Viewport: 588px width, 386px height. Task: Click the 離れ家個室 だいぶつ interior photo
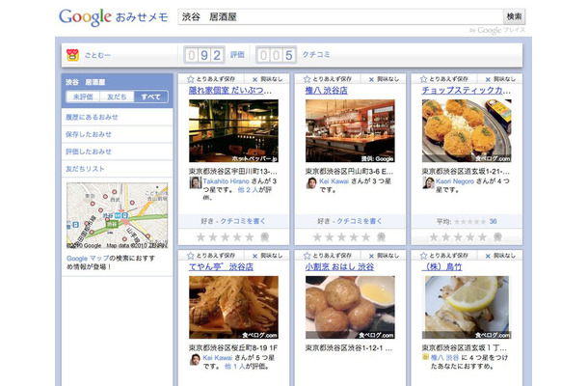click(233, 130)
